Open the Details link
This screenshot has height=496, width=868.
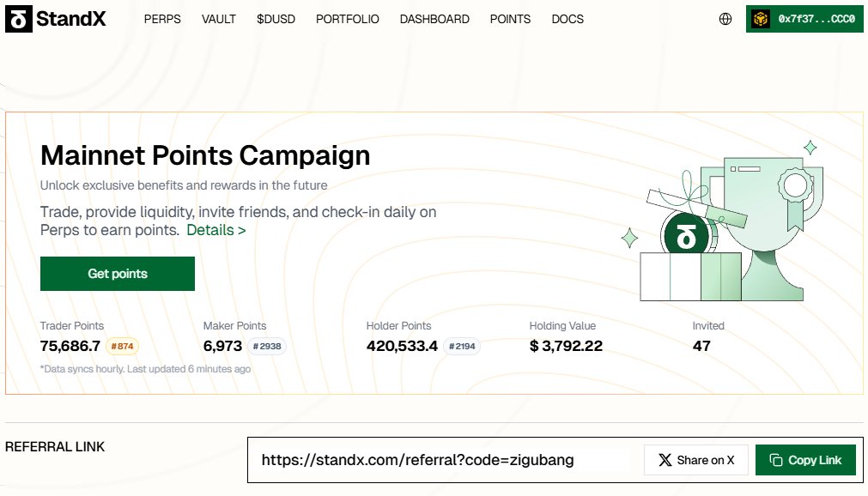pos(215,230)
